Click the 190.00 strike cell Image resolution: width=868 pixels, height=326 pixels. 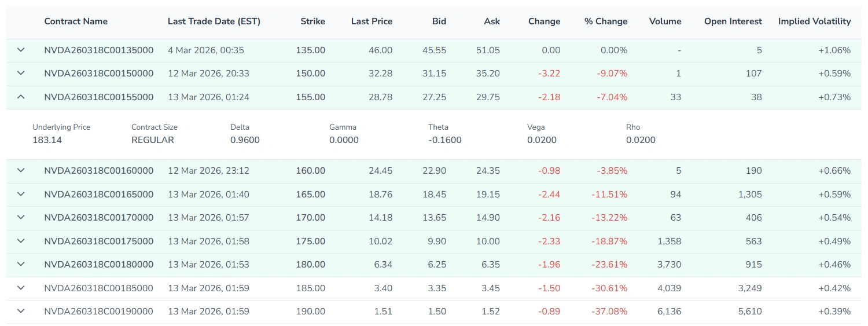311,312
